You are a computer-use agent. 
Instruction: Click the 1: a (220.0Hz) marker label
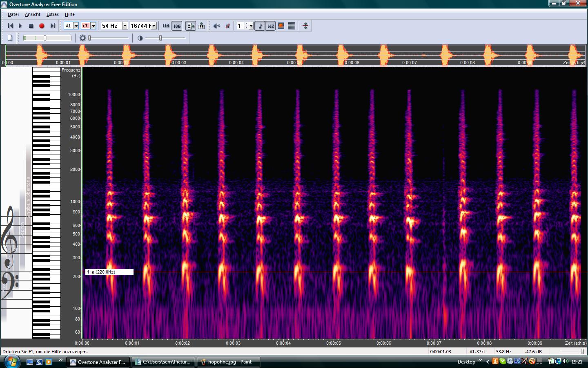[109, 272]
